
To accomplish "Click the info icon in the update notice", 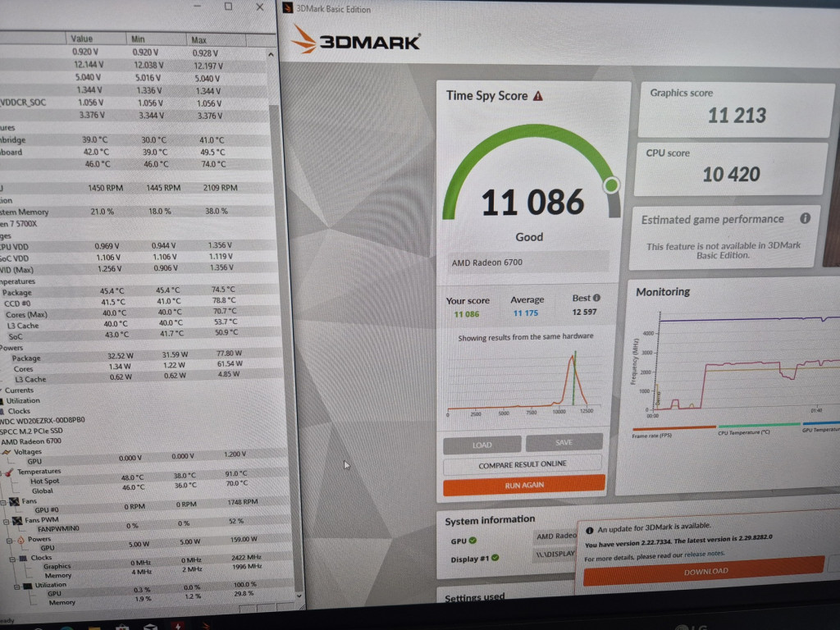I will coord(589,531).
